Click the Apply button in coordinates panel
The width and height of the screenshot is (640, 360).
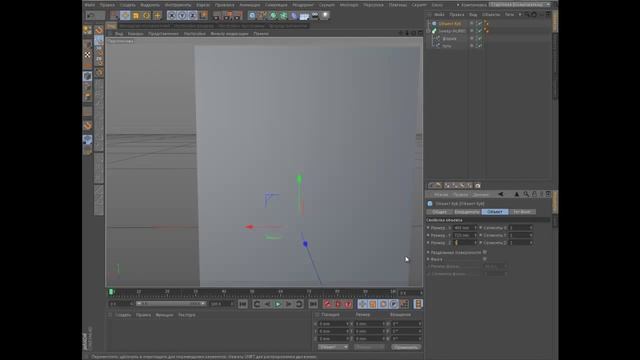pos(406,347)
